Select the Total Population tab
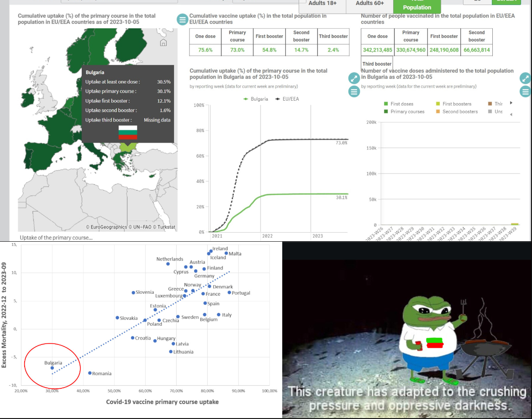 click(x=417, y=6)
